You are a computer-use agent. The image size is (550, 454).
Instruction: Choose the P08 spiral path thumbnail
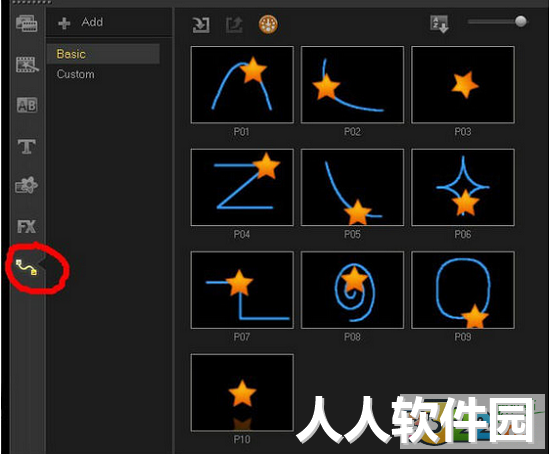point(352,290)
